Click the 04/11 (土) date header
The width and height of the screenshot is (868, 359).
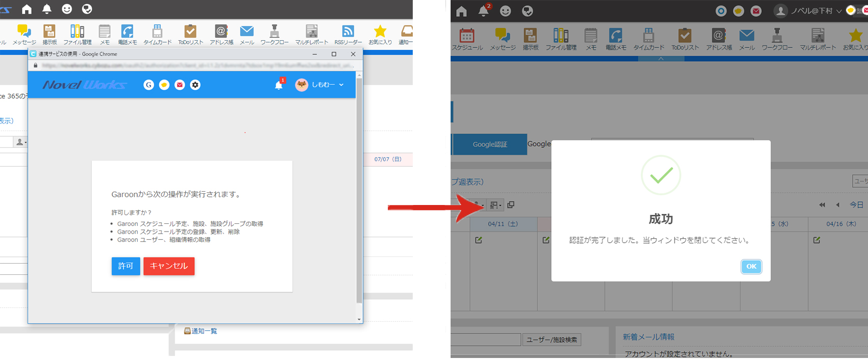tap(503, 224)
